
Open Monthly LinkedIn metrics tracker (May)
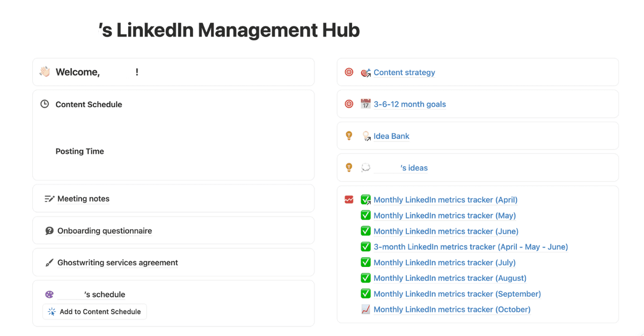(x=444, y=215)
